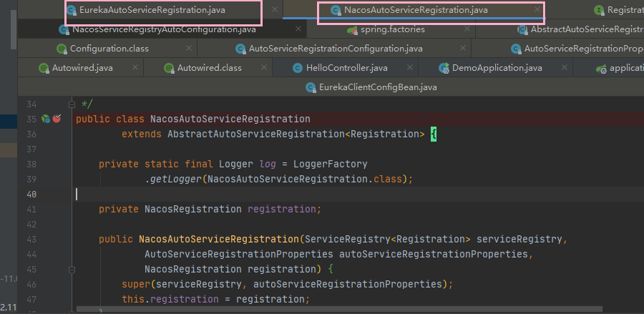The image size is (644, 314).
Task: Click the annotation icon on Configuration.class tab
Action: point(62,49)
